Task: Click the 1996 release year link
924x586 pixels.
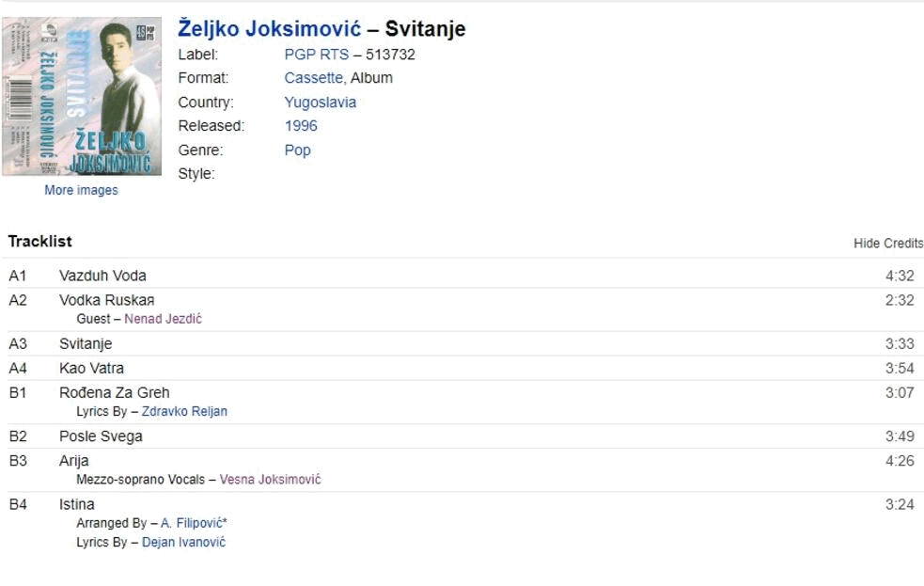Action: coord(301,126)
